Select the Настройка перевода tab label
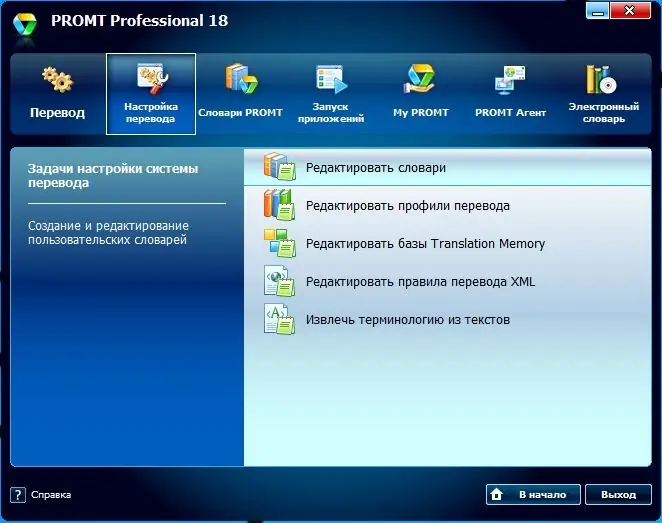The height and width of the screenshot is (523, 662). coord(151,113)
